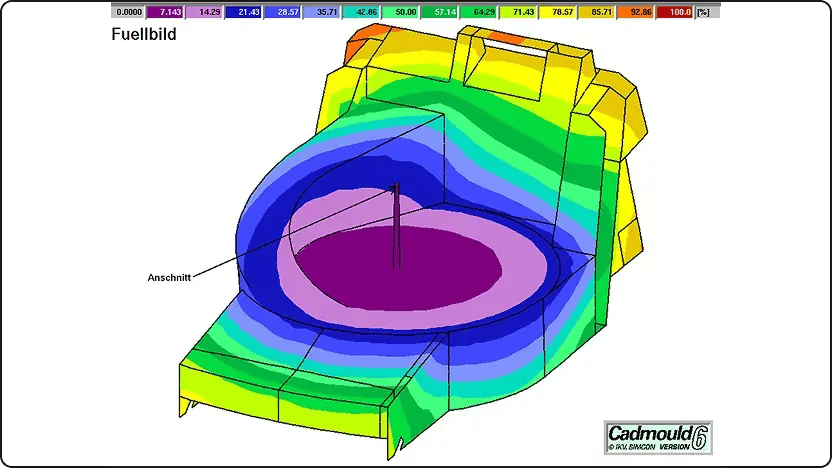Choose the 64.29 green legend swatch
The width and height of the screenshot is (832, 468).
479,12
